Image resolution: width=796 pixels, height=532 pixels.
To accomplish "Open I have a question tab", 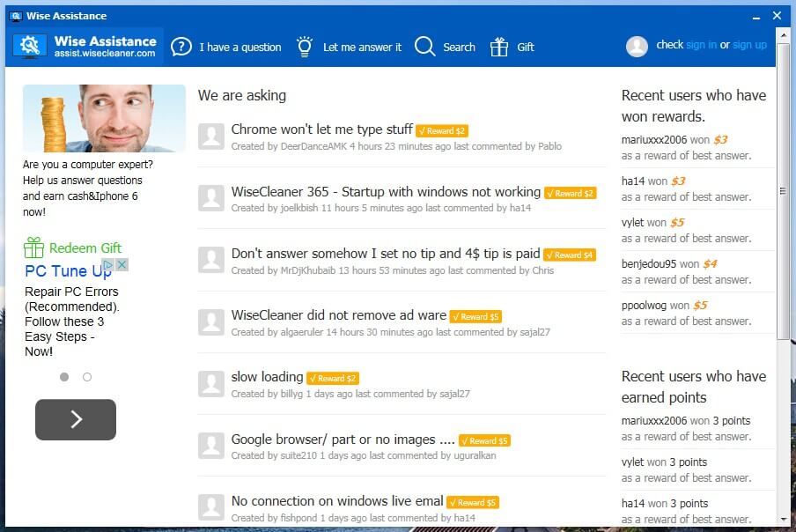I will (x=240, y=48).
